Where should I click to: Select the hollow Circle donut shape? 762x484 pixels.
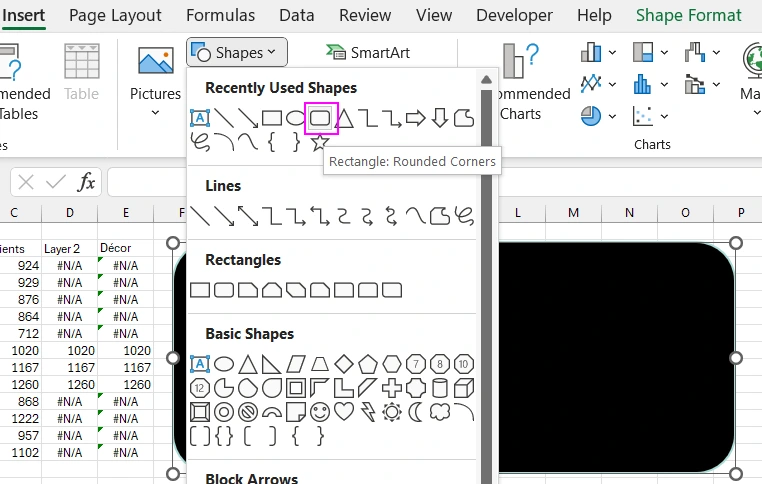[224, 412]
